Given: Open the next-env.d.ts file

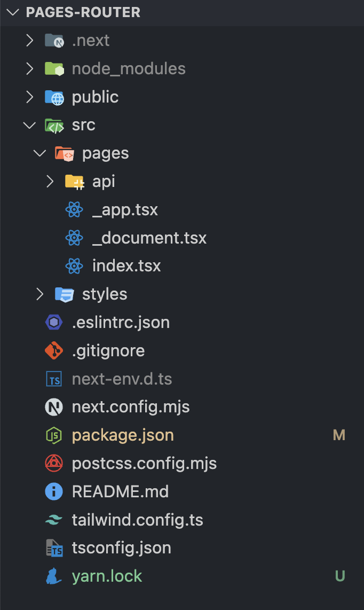Looking at the screenshot, I should tap(122, 379).
